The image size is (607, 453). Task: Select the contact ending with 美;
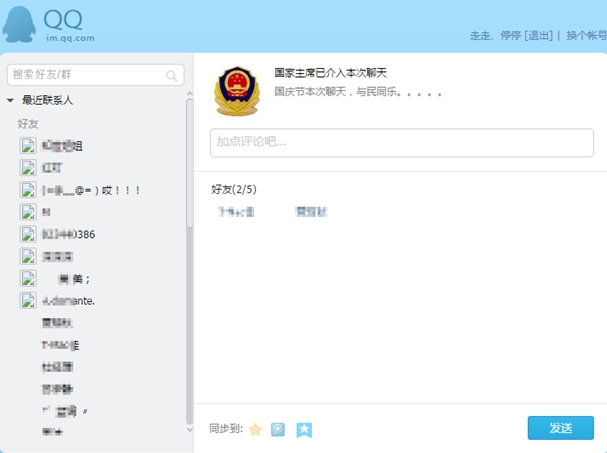pyautogui.click(x=74, y=279)
